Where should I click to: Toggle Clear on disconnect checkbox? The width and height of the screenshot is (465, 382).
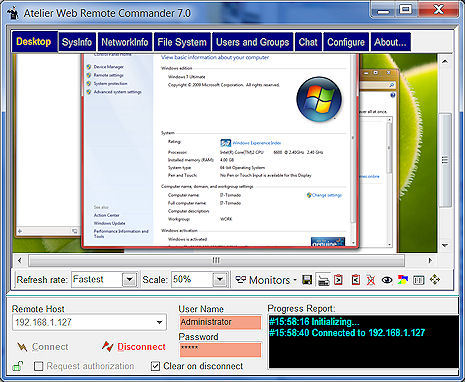click(155, 366)
